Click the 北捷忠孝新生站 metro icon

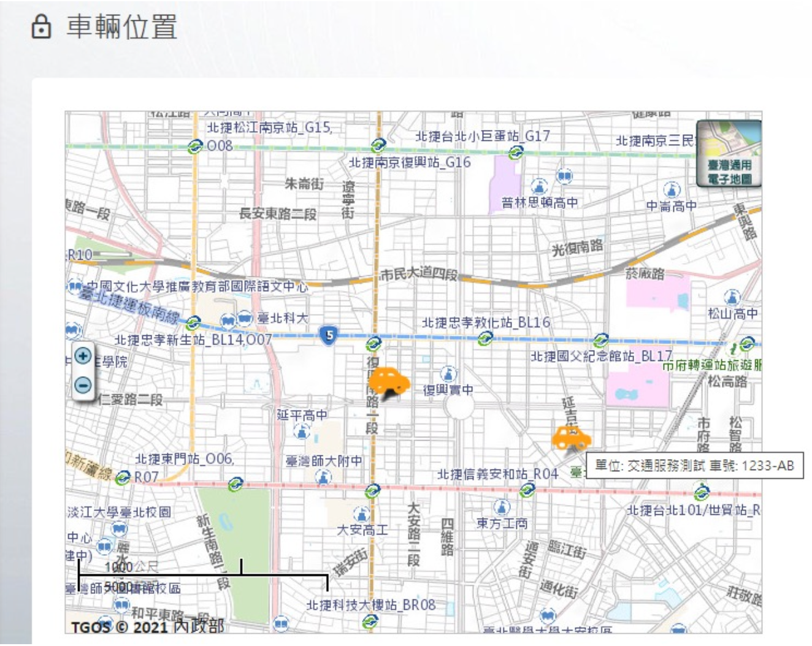193,322
